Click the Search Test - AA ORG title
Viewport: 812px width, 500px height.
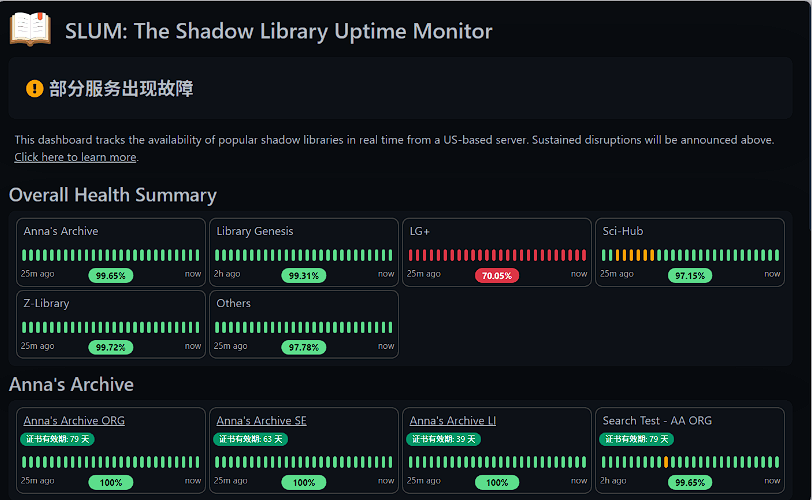(x=657, y=420)
